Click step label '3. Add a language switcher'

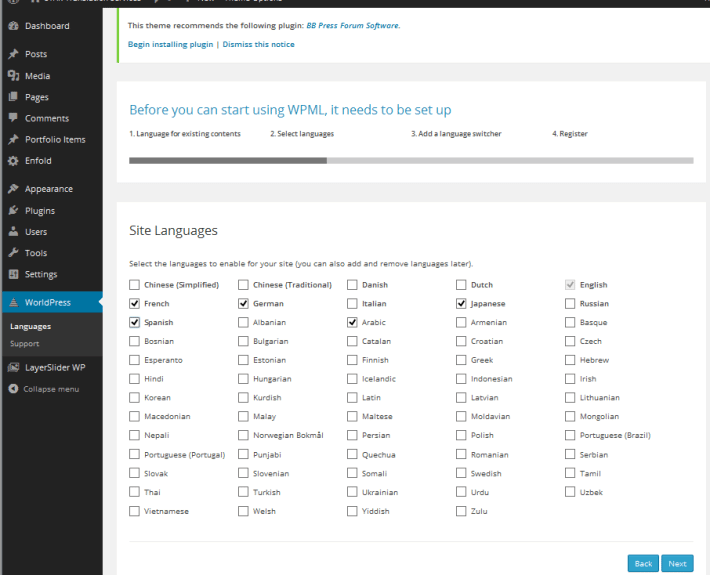coord(456,134)
